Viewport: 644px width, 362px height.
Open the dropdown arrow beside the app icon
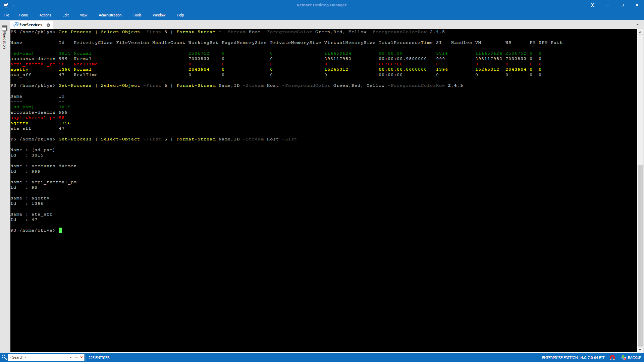coord(13,5)
